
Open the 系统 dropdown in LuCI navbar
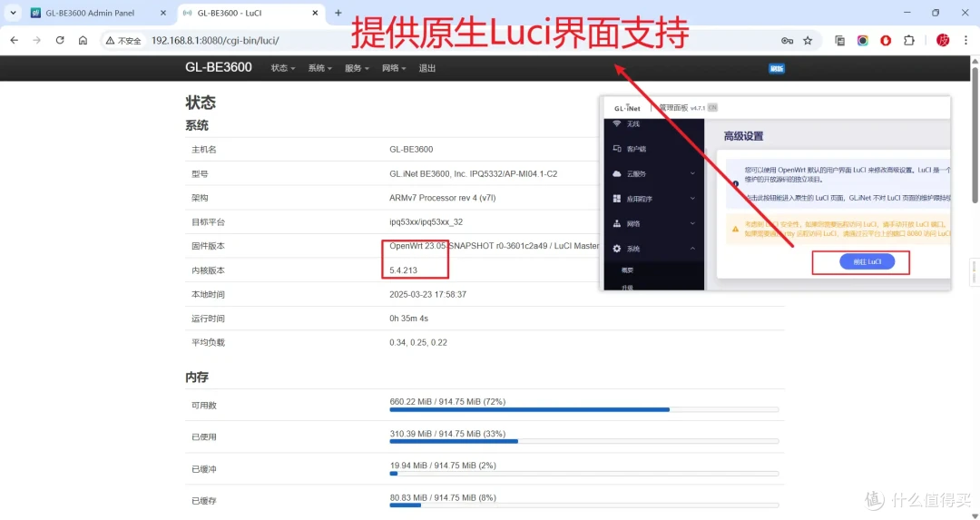(x=319, y=68)
